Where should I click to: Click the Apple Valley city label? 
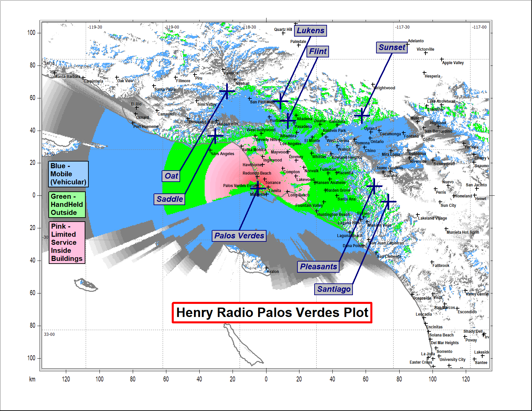coord(453,63)
